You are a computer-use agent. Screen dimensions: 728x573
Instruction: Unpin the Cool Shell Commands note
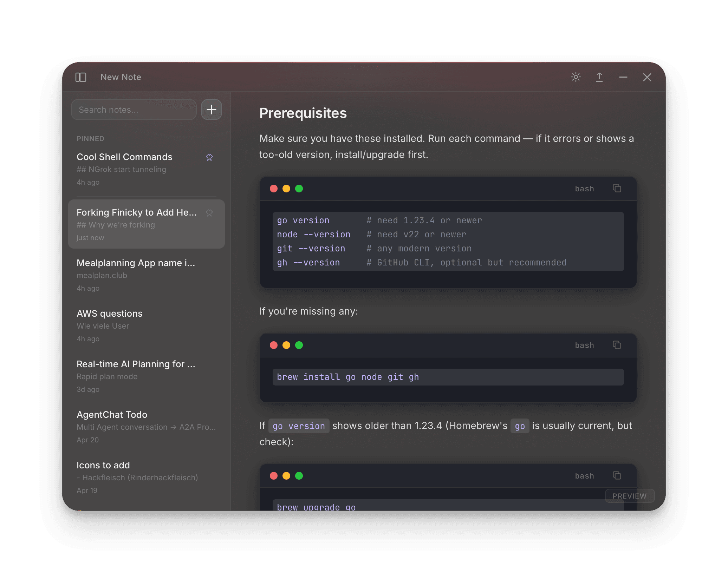tap(209, 157)
